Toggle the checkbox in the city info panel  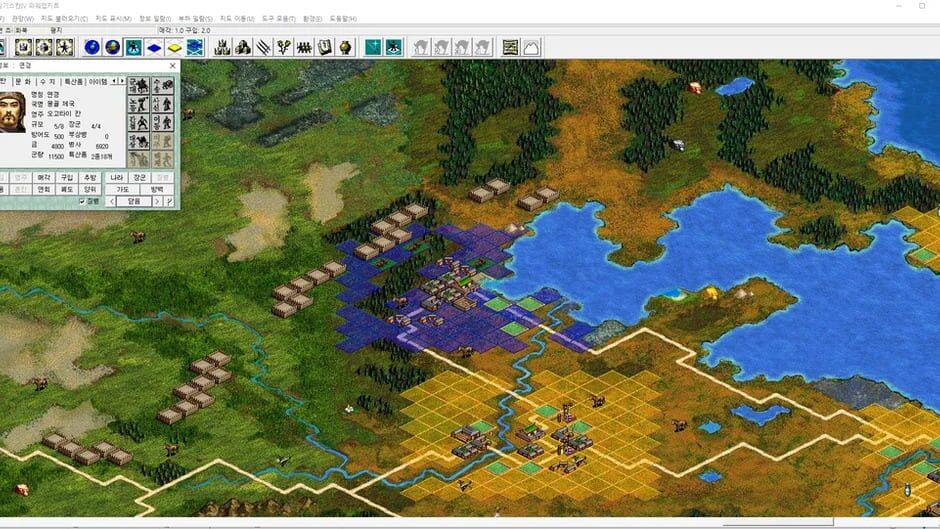pos(82,202)
